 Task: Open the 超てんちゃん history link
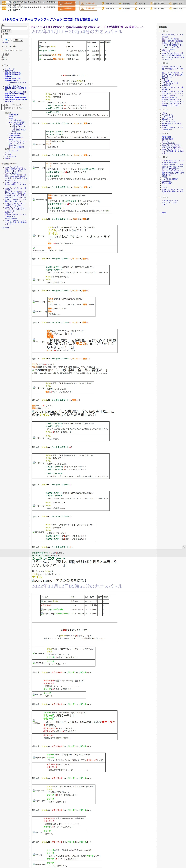[x=167, y=77]
